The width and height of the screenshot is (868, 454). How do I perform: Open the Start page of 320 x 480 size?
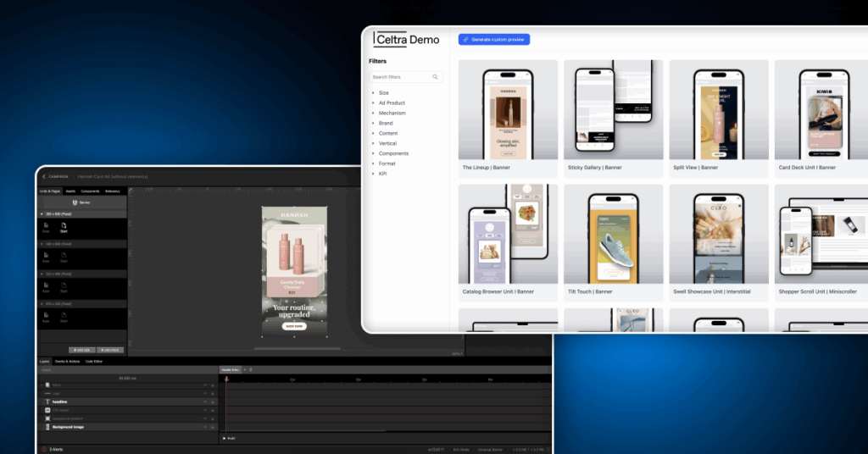64,285
